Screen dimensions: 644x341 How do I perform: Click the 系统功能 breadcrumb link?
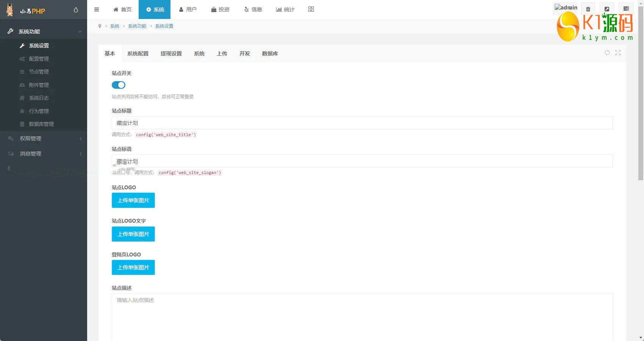[x=137, y=26]
